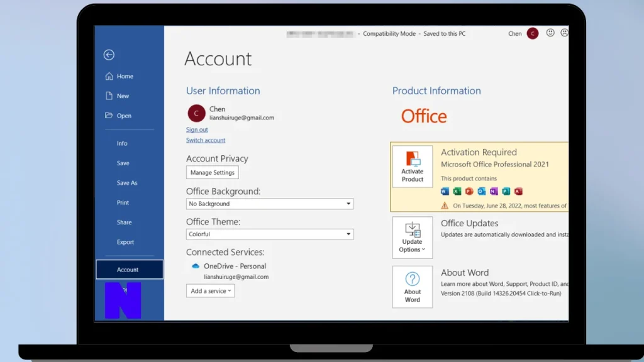
Task: Click the Activation Required heading
Action: [x=479, y=152]
